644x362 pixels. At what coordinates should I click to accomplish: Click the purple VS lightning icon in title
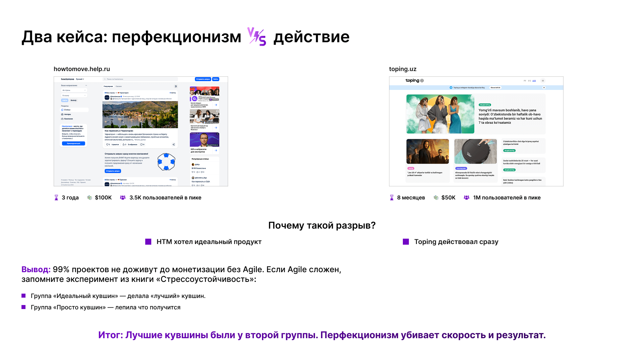tap(257, 37)
